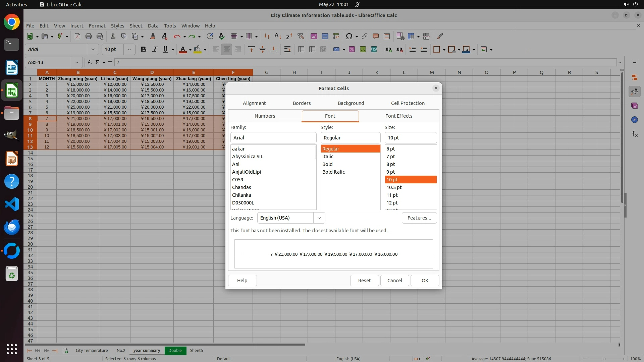This screenshot has width=644, height=362.
Task: Expand the Name Box dropdown arrow
Action: click(x=77, y=62)
